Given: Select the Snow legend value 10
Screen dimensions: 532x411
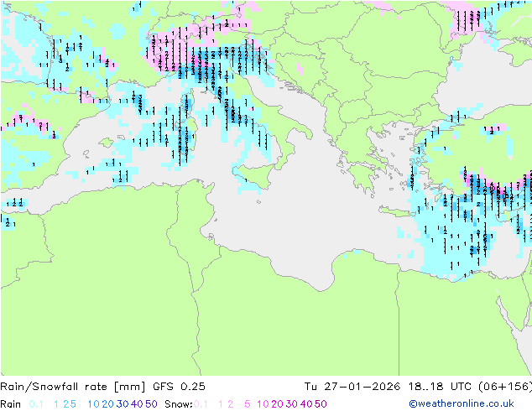Looking at the screenshot, I should pos(263,404).
